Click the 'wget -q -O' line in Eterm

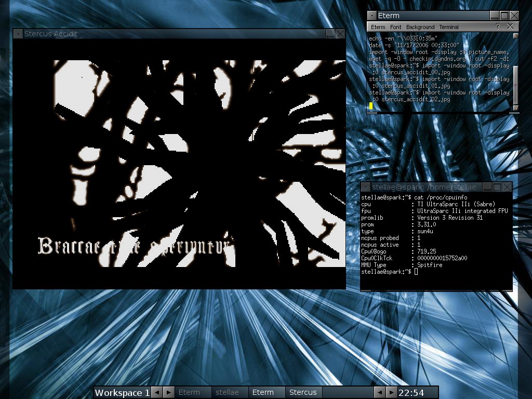coord(439,59)
